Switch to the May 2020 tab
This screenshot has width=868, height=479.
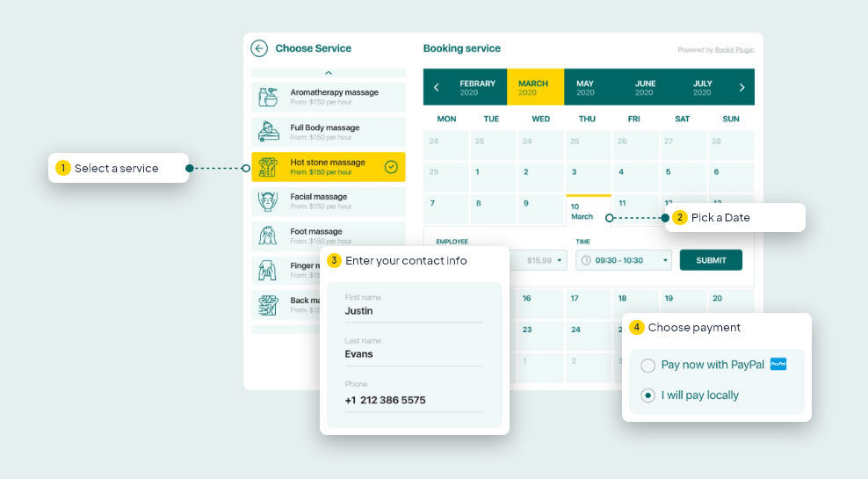585,88
